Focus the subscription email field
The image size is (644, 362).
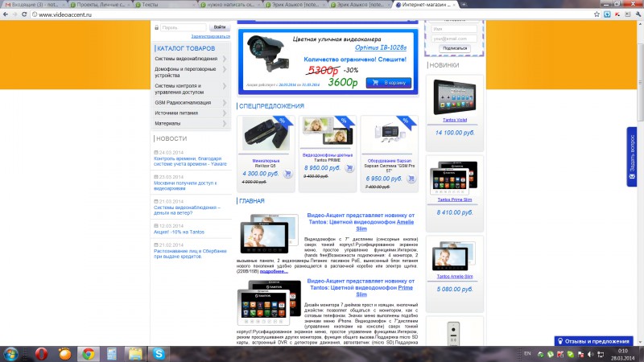tap(454, 39)
